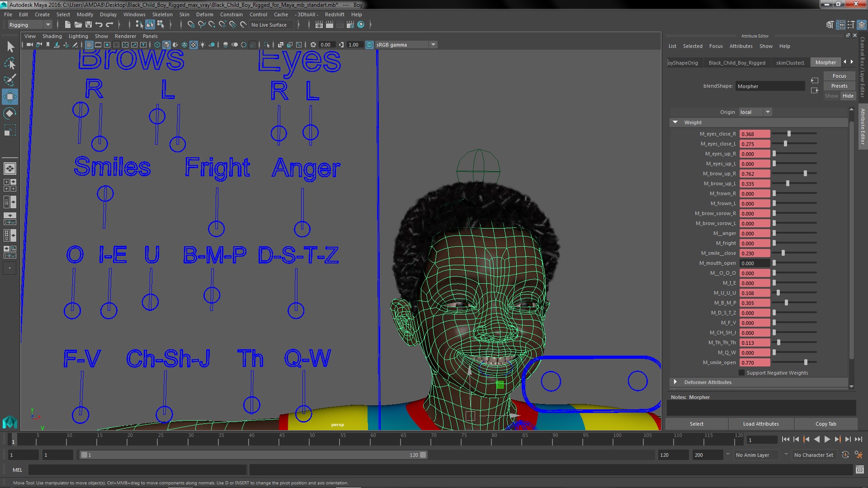Viewport: 868px width, 488px height.
Task: Save the scene with the floppy disk icon
Action: coord(89,24)
